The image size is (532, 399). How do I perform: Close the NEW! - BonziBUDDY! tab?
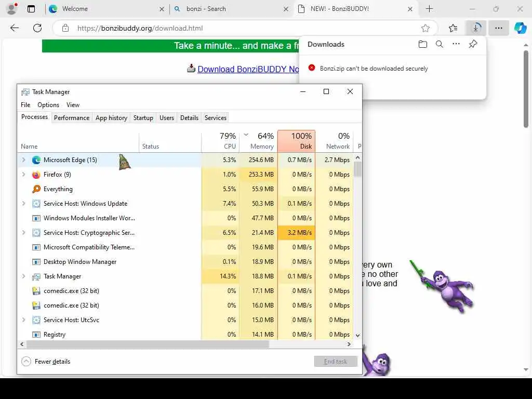(x=410, y=9)
